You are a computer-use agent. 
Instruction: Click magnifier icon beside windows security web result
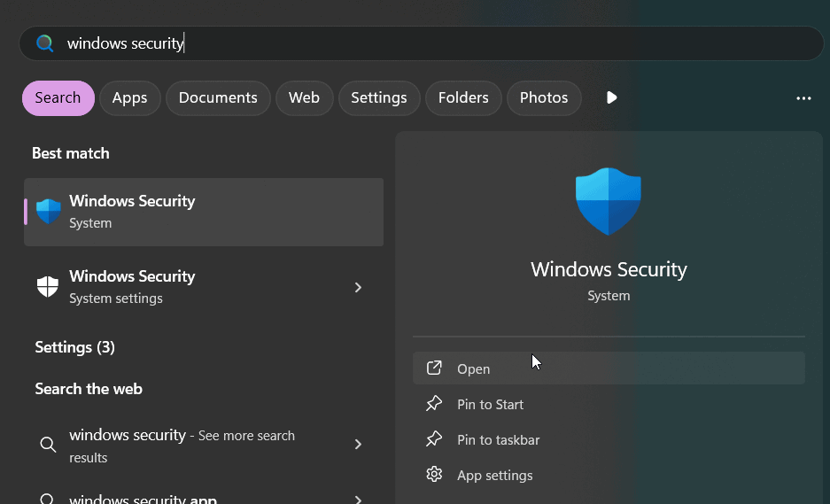point(48,444)
